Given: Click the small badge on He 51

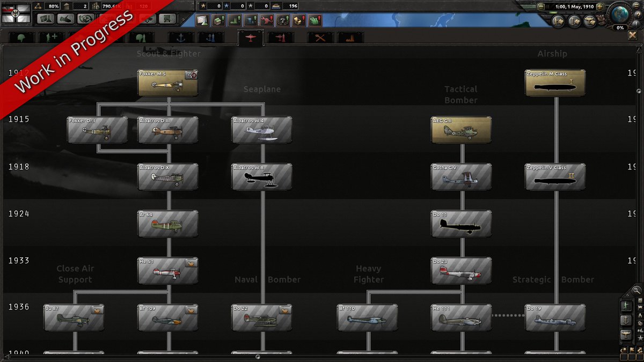Looking at the screenshot, I should pos(191,263).
